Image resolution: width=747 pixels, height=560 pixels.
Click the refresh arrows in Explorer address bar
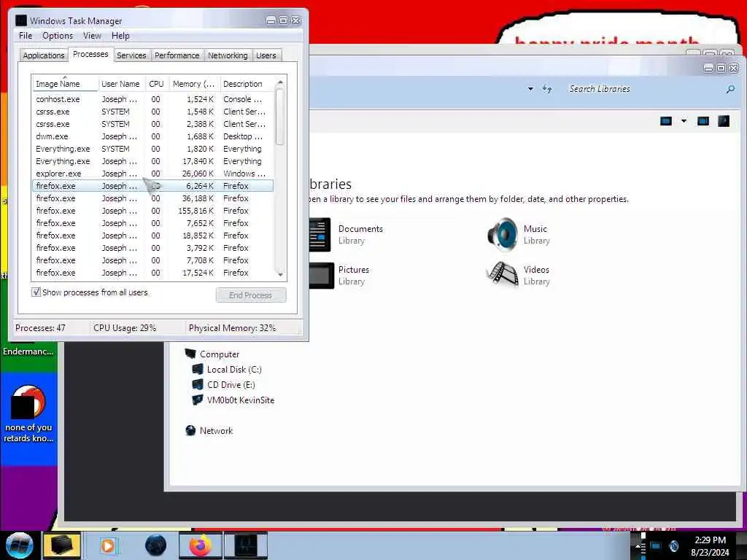coord(547,88)
